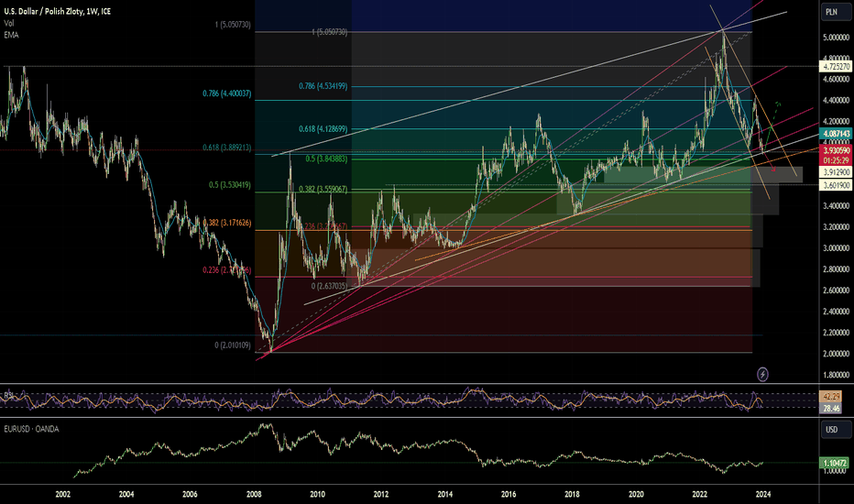
Task: Click the 2.000000 price scale label
Action: [x=836, y=354]
